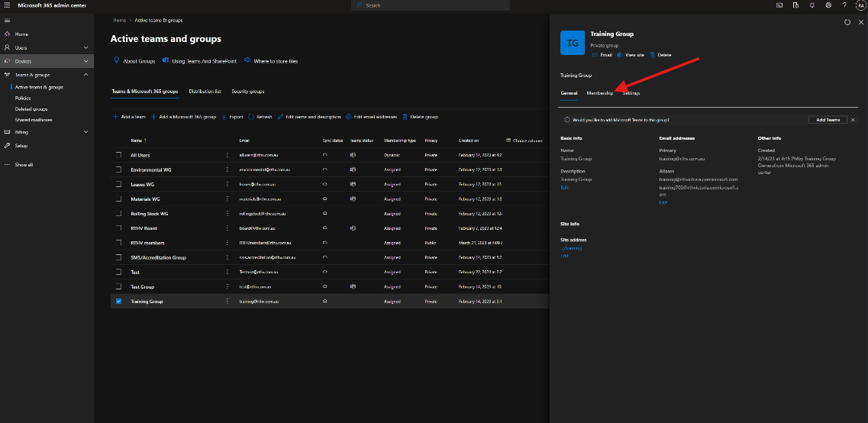Click Edit under Email Aliases

pyautogui.click(x=663, y=202)
